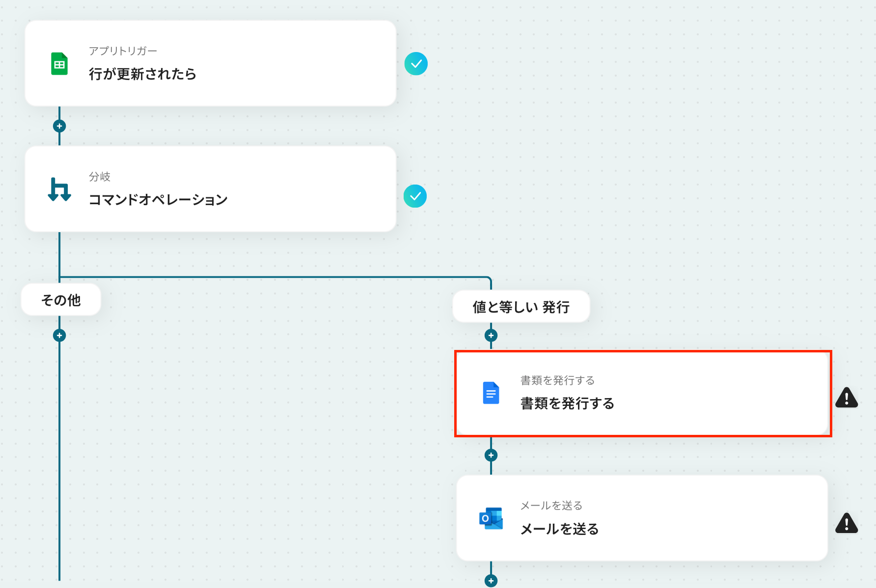Screen dimensions: 876x588
Task: Click the branch icon in the コマンドオペレーション card
Action: (x=59, y=189)
